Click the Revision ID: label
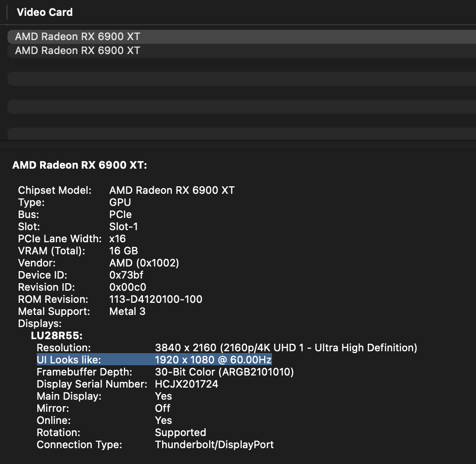This screenshot has width=476, height=464. pos(47,287)
